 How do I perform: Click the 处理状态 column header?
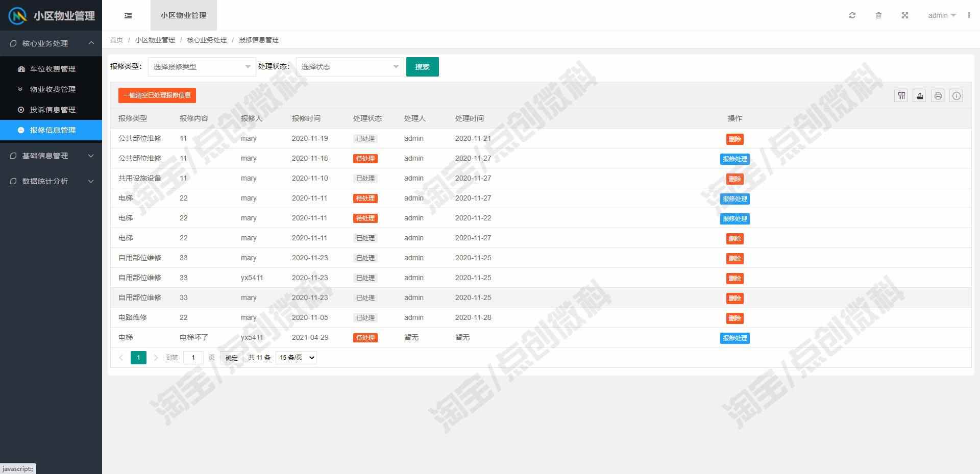pyautogui.click(x=367, y=118)
